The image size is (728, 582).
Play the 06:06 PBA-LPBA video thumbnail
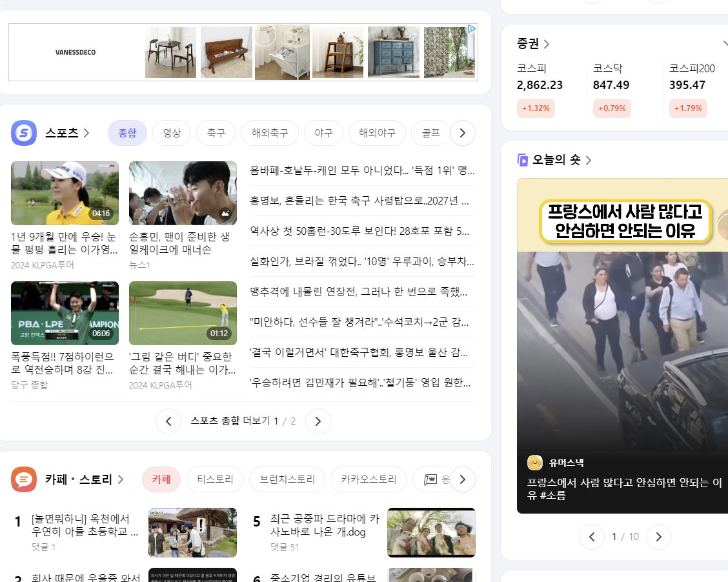(65, 314)
